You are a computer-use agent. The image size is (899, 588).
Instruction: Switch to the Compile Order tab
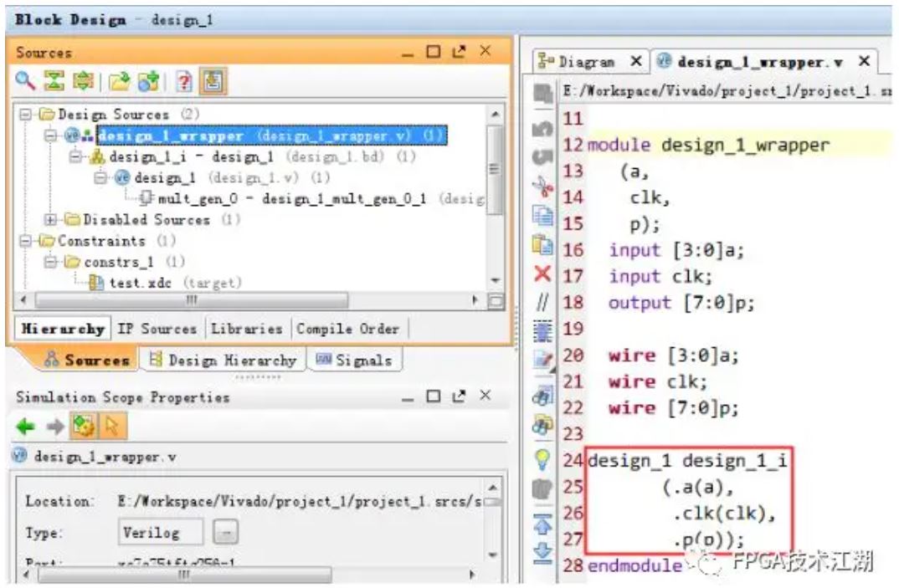347,329
